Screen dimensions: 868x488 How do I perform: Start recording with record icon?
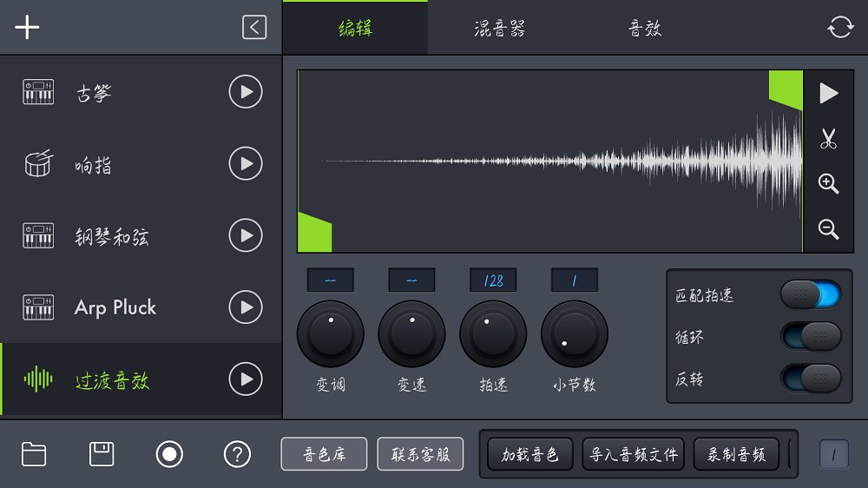(x=169, y=454)
